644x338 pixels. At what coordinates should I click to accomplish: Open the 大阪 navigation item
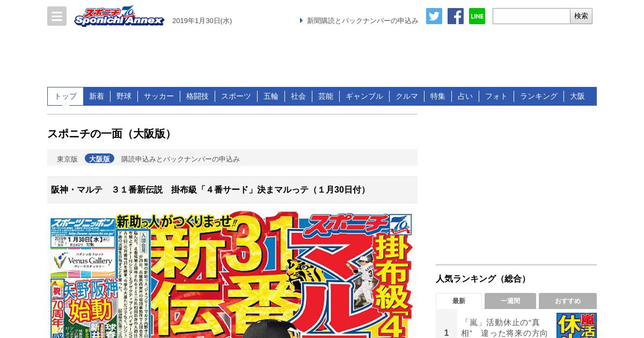point(577,96)
